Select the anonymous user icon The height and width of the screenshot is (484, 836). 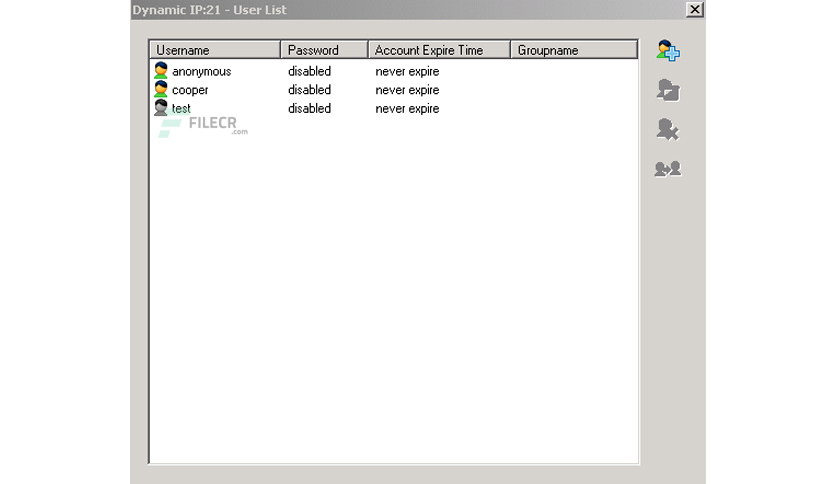click(x=160, y=70)
